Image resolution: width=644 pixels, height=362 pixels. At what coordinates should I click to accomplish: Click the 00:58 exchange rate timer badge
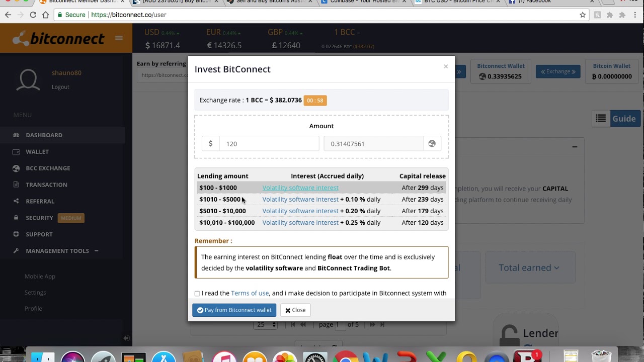click(x=315, y=101)
